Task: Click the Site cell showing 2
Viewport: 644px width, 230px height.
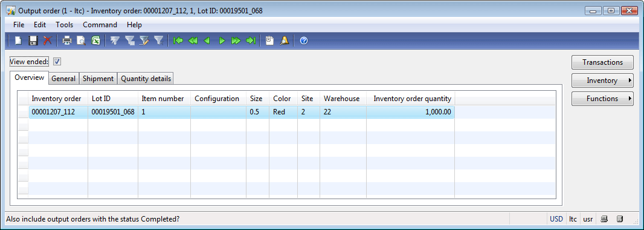Action: coord(309,112)
